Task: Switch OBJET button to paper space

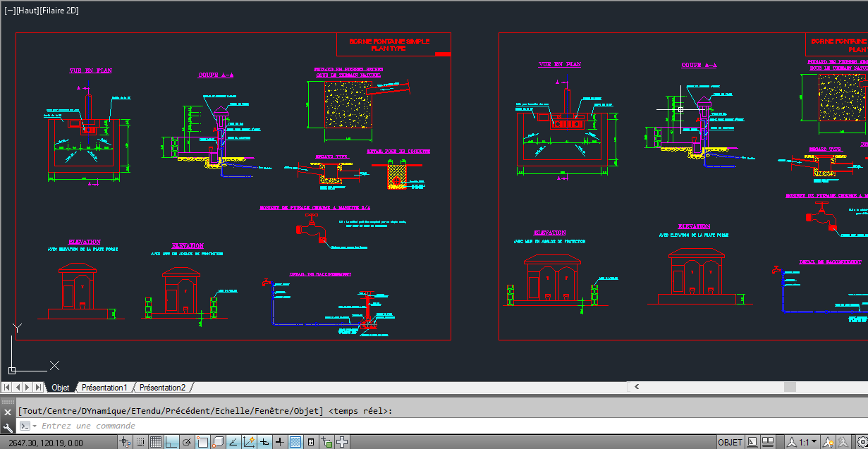Action: 730,441
